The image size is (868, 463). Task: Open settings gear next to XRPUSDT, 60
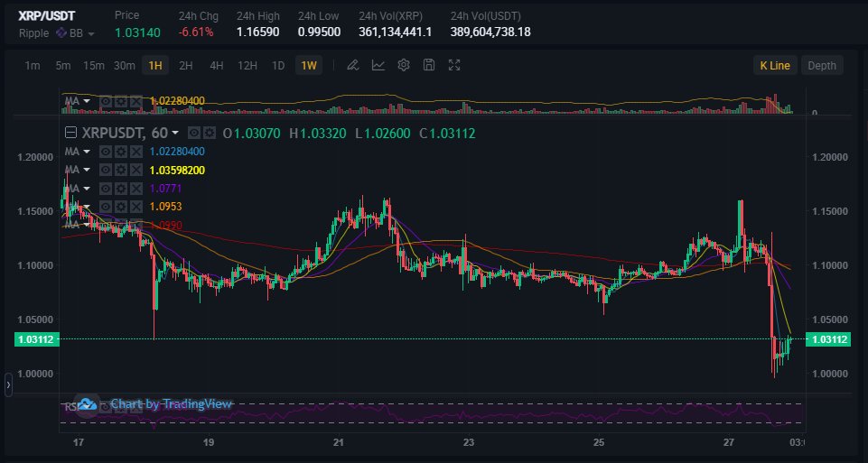click(x=210, y=133)
